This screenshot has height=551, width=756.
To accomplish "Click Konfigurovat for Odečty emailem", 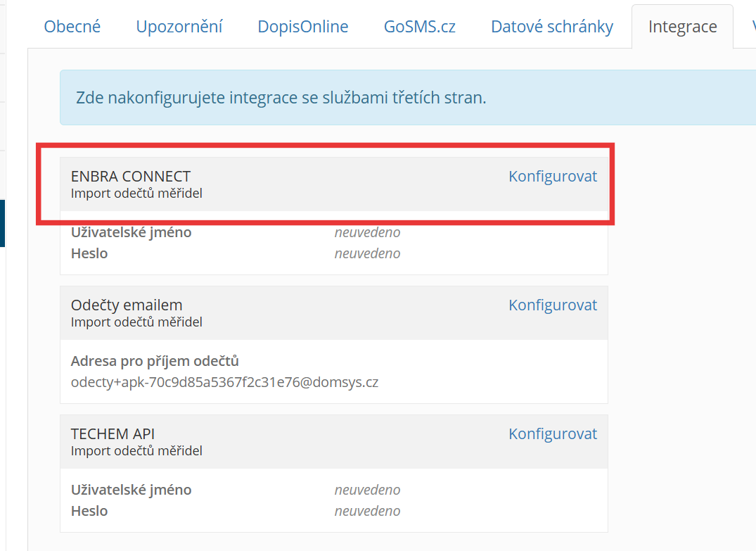I will [553, 305].
